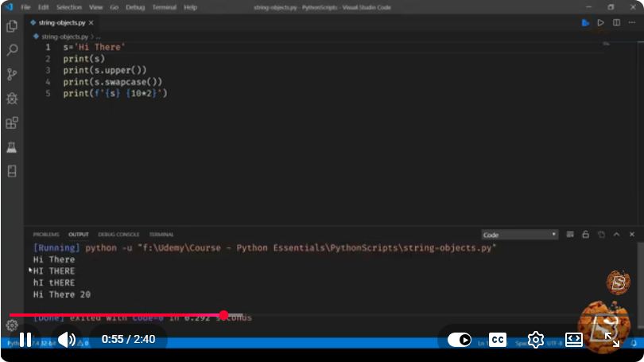Open the Test flask view
The height and width of the screenshot is (362, 644).
[12, 147]
